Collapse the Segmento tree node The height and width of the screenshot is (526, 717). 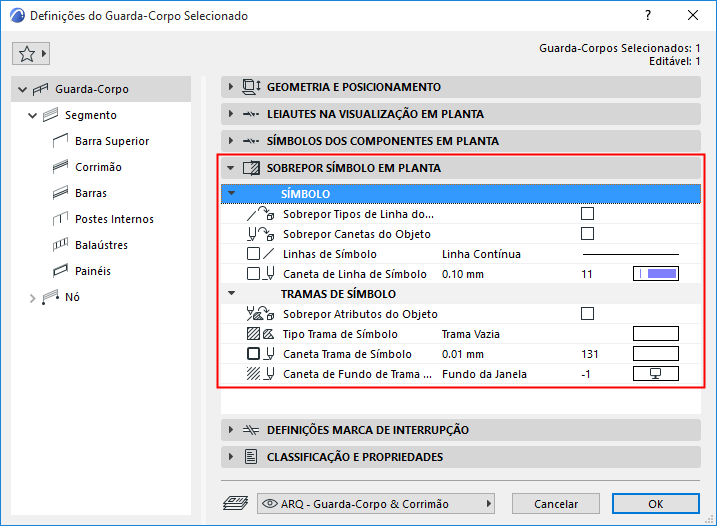[x=32, y=115]
